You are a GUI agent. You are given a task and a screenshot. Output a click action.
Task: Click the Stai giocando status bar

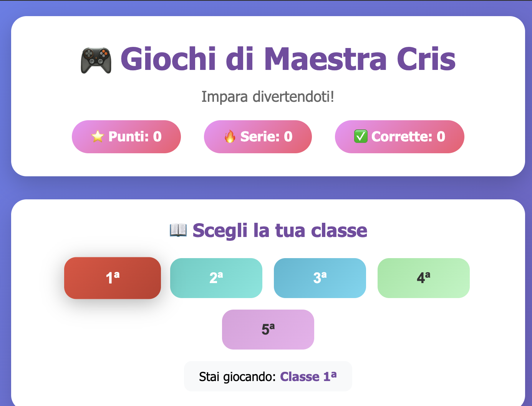point(268,376)
